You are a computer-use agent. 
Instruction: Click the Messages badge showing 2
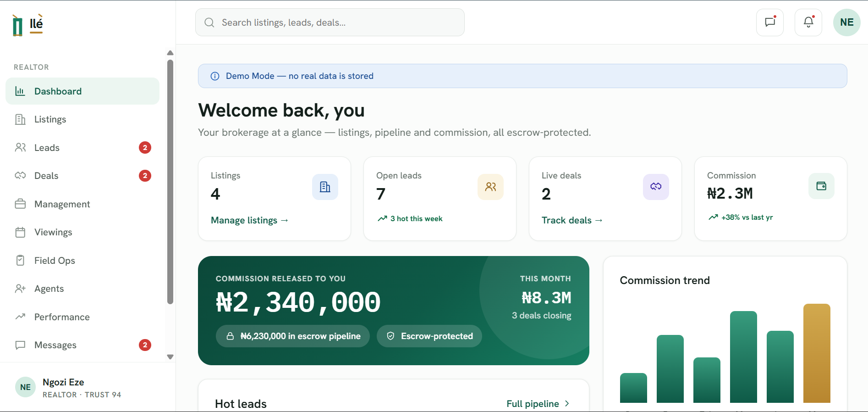point(145,345)
